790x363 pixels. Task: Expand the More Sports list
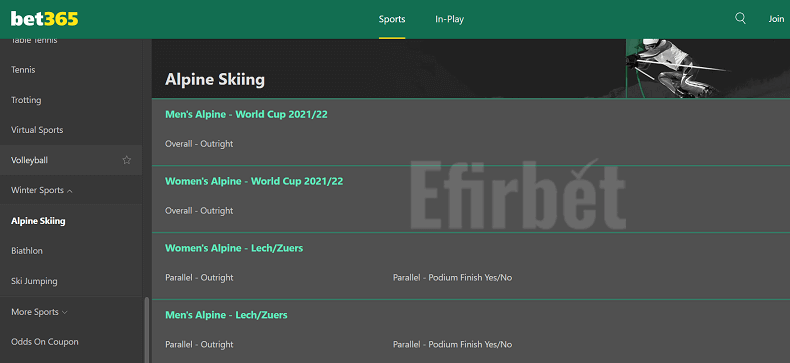(x=39, y=312)
